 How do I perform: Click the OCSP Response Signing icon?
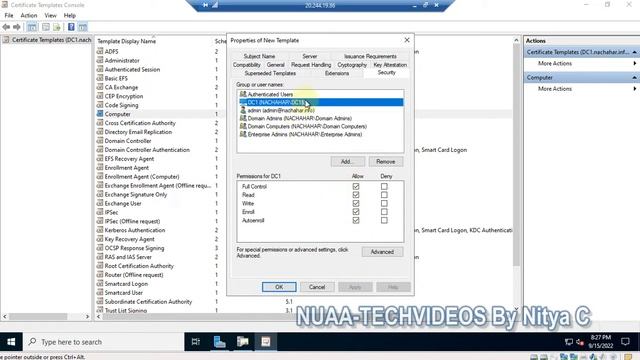[100, 248]
